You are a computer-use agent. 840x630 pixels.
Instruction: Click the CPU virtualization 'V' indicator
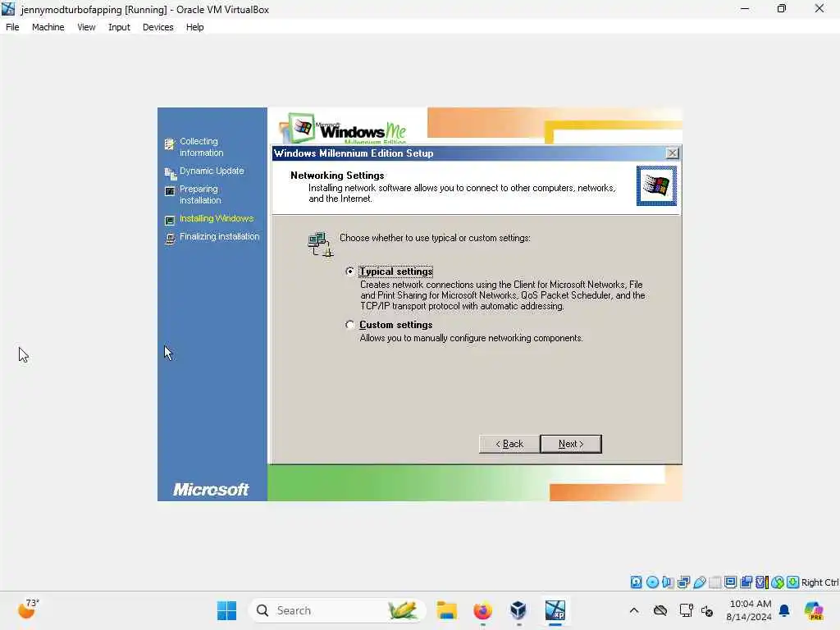coord(762,582)
